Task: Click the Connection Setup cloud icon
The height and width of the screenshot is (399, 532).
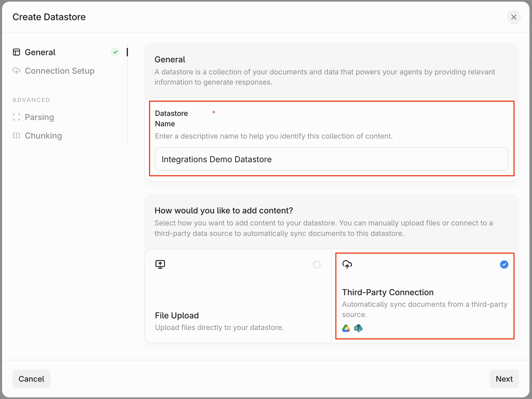Action: (x=16, y=71)
